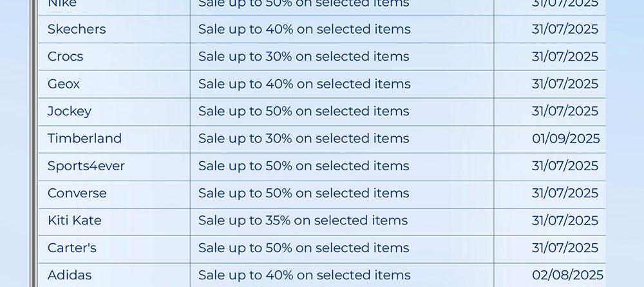Click the Converse brand name
Viewport: 644px width, 287px height.
coord(77,193)
